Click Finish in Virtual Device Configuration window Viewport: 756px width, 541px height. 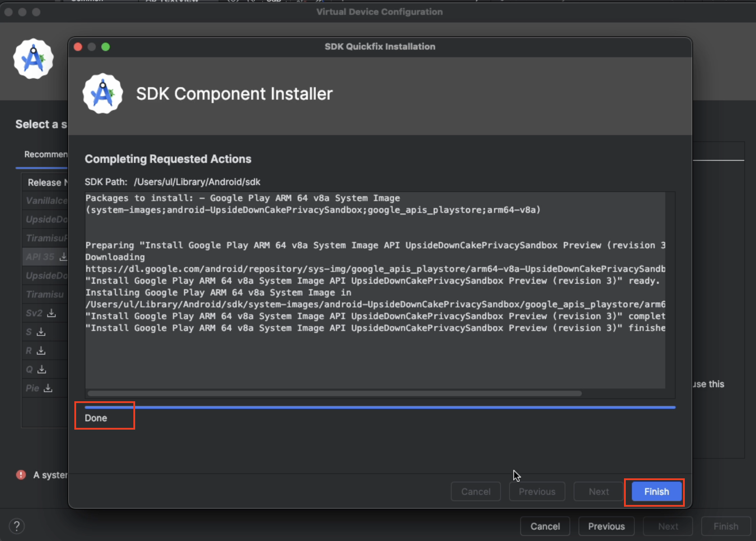click(x=726, y=526)
